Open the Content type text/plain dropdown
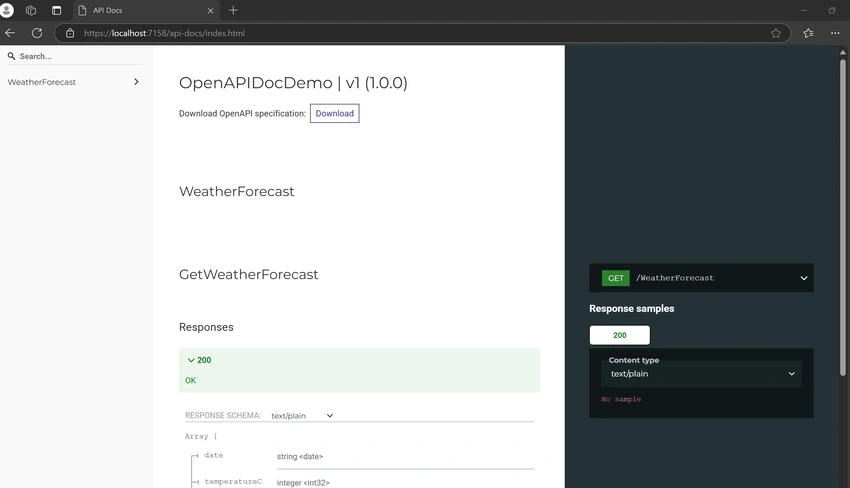The width and height of the screenshot is (850, 488). [x=701, y=374]
